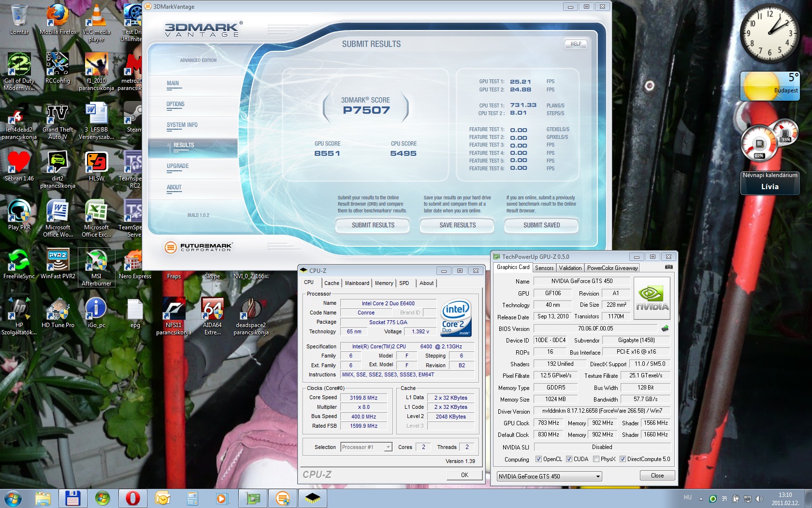Switch to the Sensors tab in GPU-Z
Viewport: 812px width, 508px height.
544,268
